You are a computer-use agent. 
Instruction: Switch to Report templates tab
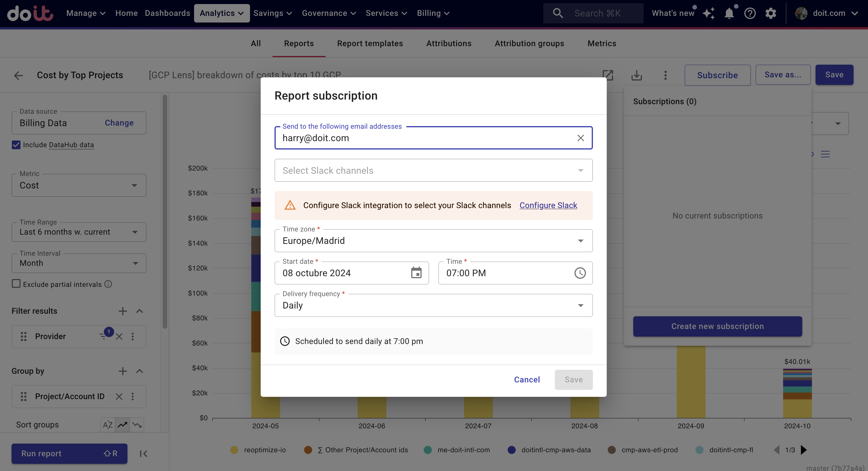pyautogui.click(x=370, y=44)
